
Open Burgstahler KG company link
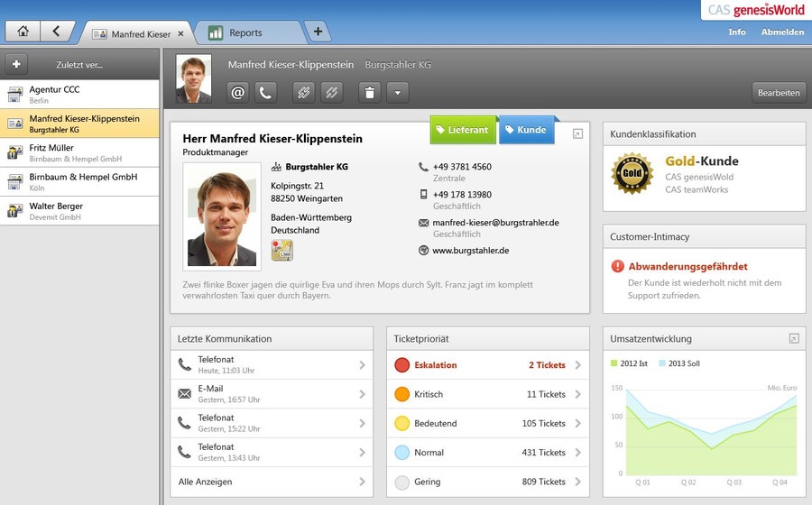tap(317, 167)
